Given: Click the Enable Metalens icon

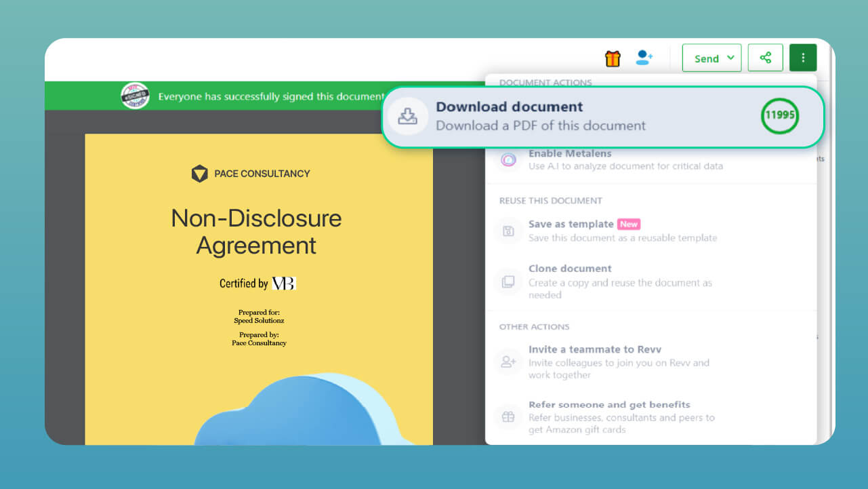Looking at the screenshot, I should 508,160.
